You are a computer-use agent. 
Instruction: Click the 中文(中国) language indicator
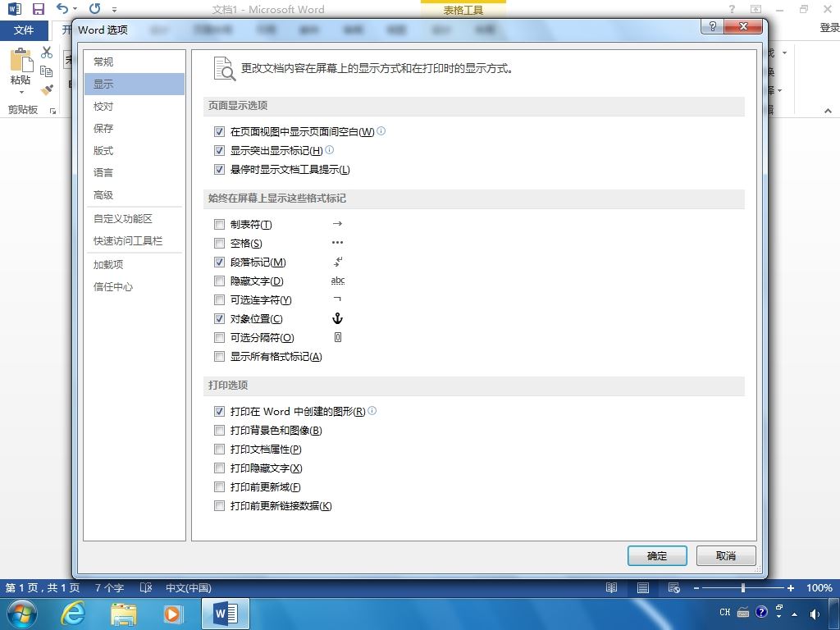[189, 587]
